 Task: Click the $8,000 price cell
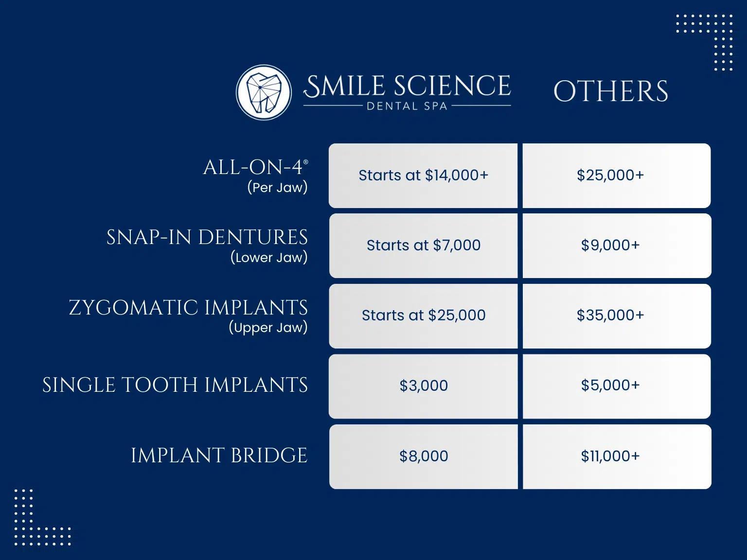tap(423, 456)
